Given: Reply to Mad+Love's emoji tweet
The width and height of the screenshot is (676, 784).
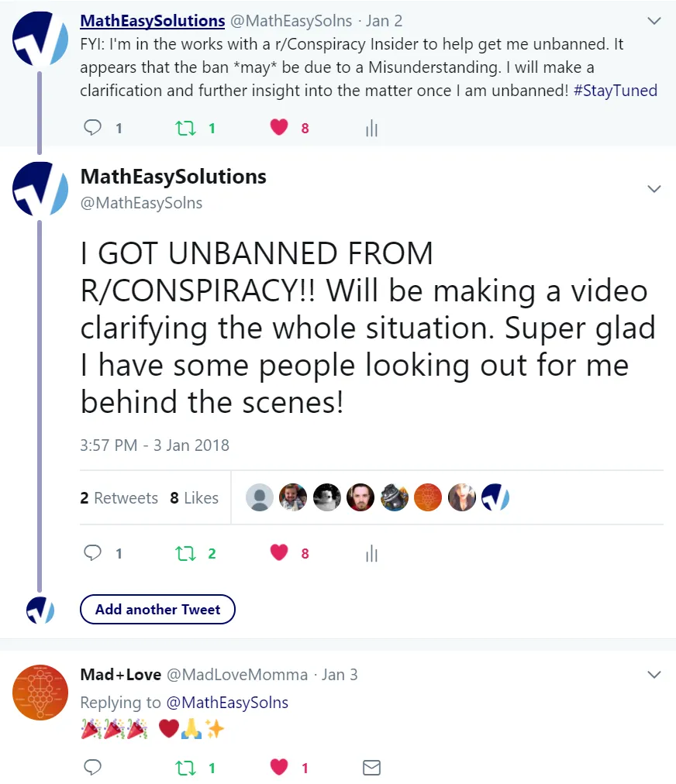Looking at the screenshot, I should point(92,767).
